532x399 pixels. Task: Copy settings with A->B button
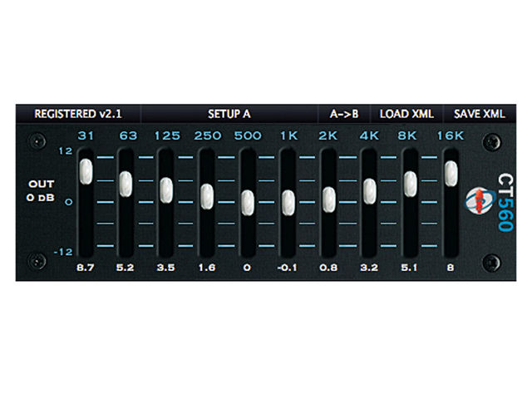click(344, 114)
